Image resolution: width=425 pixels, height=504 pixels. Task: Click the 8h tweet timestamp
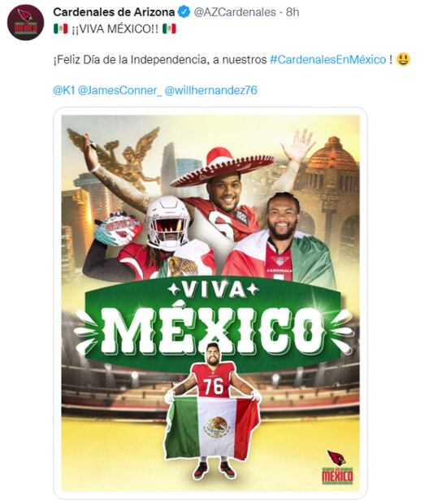tap(293, 12)
